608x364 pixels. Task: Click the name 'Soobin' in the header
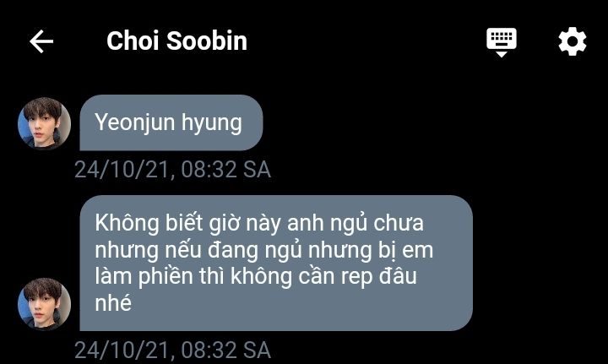pos(207,41)
